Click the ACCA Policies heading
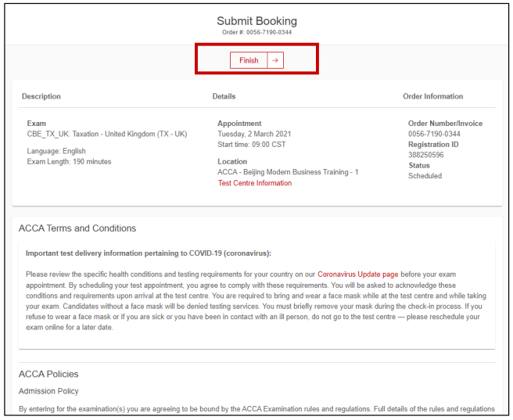 (x=48, y=374)
